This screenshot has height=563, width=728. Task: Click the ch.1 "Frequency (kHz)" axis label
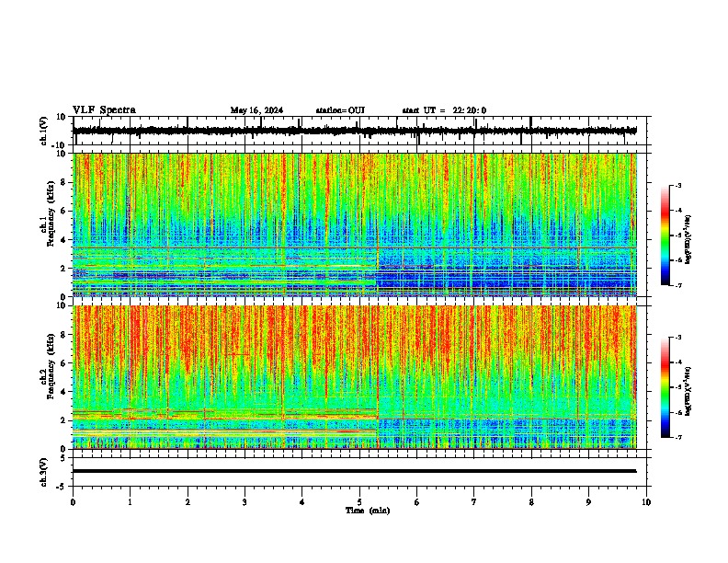(51, 213)
